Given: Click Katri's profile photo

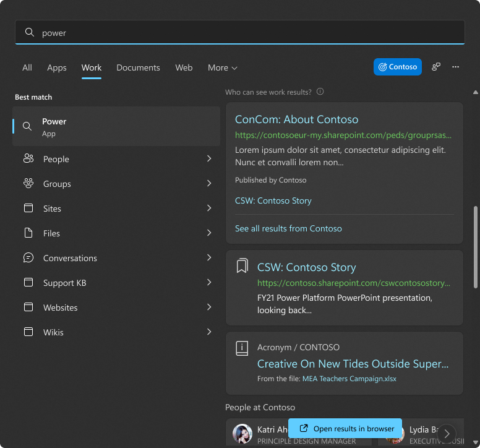Looking at the screenshot, I should pos(242,434).
